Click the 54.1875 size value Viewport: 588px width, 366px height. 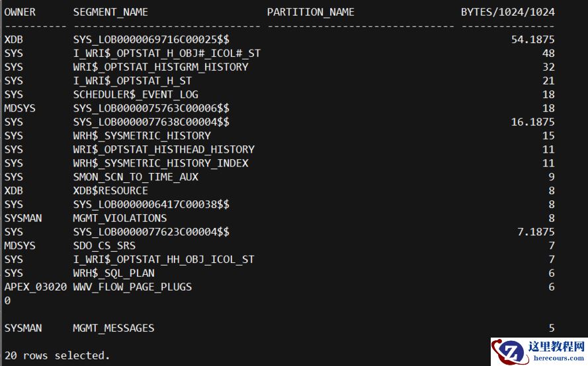(532, 40)
